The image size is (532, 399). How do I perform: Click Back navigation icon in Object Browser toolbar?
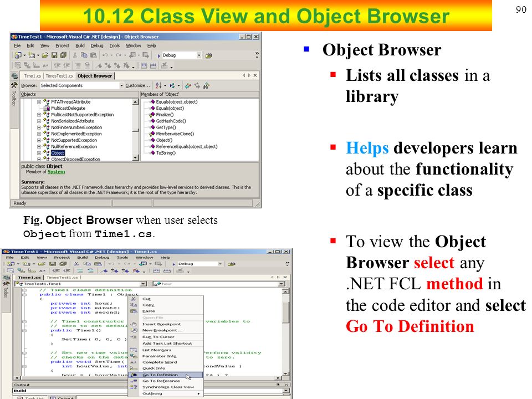tap(188, 85)
